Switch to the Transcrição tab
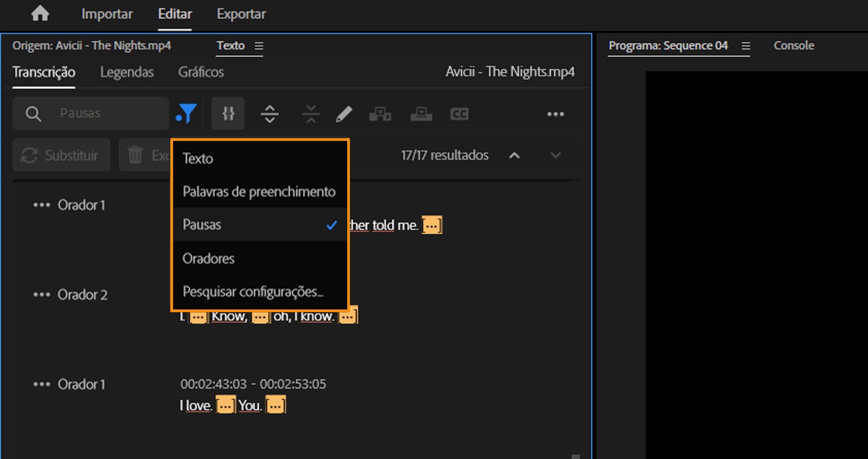Screen dimensions: 868x459 pos(44,72)
